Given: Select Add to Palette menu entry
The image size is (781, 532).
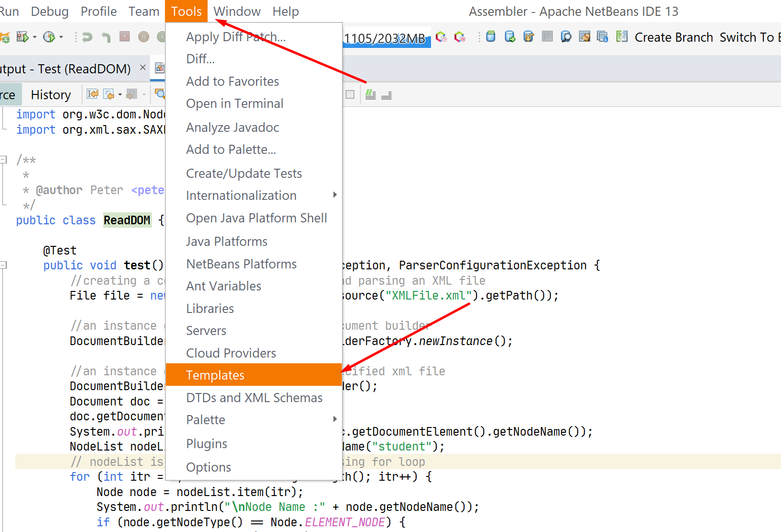Looking at the screenshot, I should coord(254,149).
